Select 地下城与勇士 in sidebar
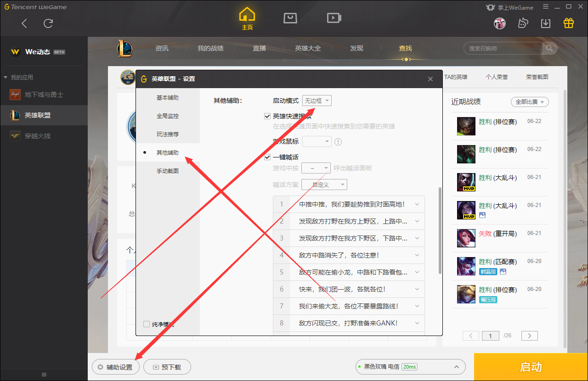 pos(44,95)
